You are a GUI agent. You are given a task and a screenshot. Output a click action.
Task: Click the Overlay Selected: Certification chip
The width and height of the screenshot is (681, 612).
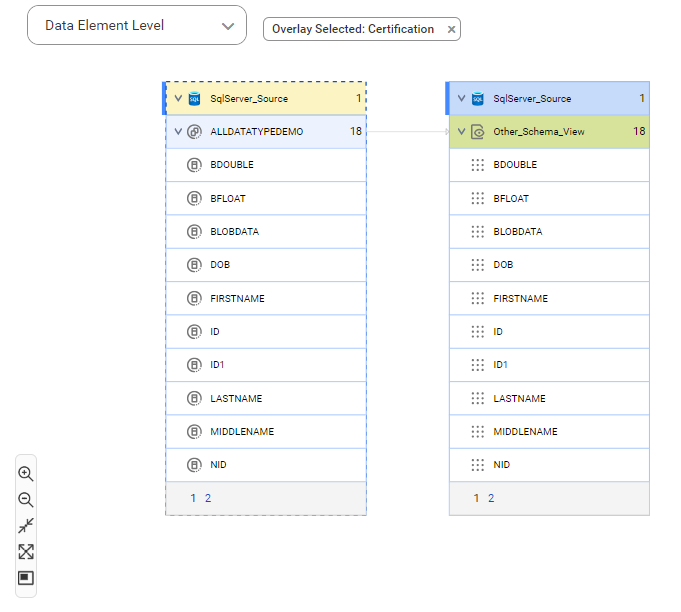[362, 29]
